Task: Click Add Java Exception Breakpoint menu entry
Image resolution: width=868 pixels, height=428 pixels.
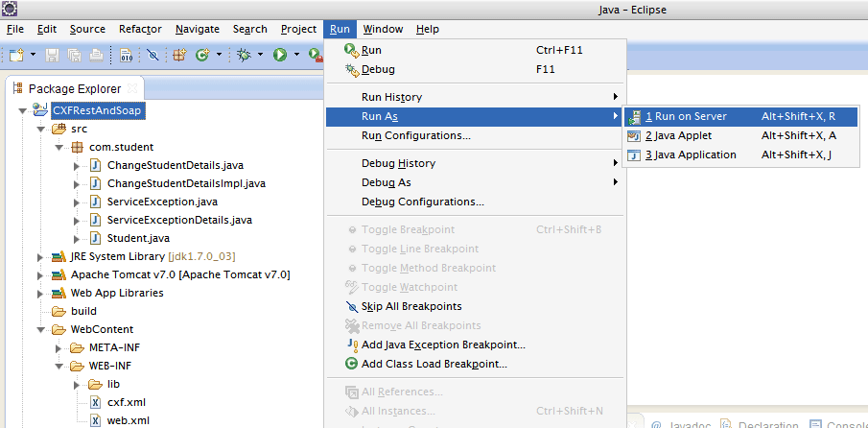Action: coord(442,345)
